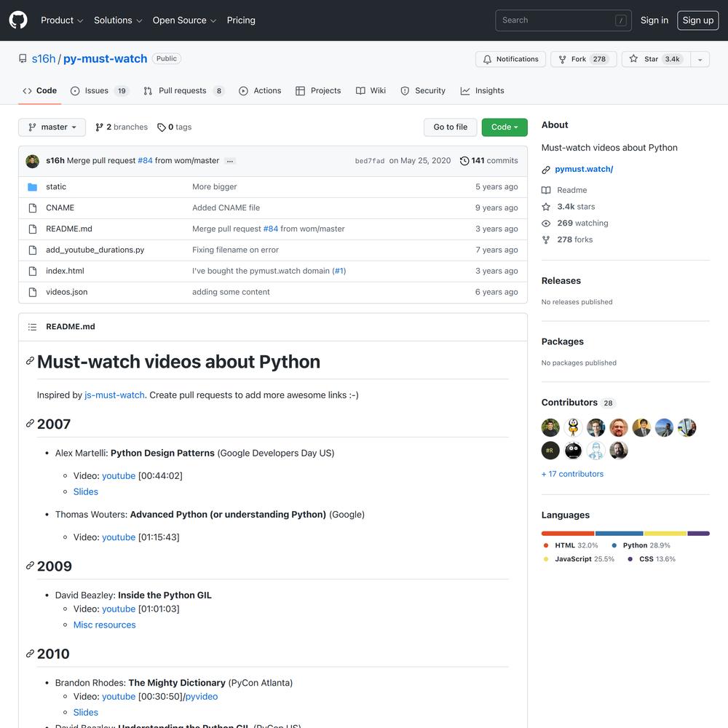728x728 pixels.
Task: Expand the commit message ellipsis
Action: pos(230,161)
